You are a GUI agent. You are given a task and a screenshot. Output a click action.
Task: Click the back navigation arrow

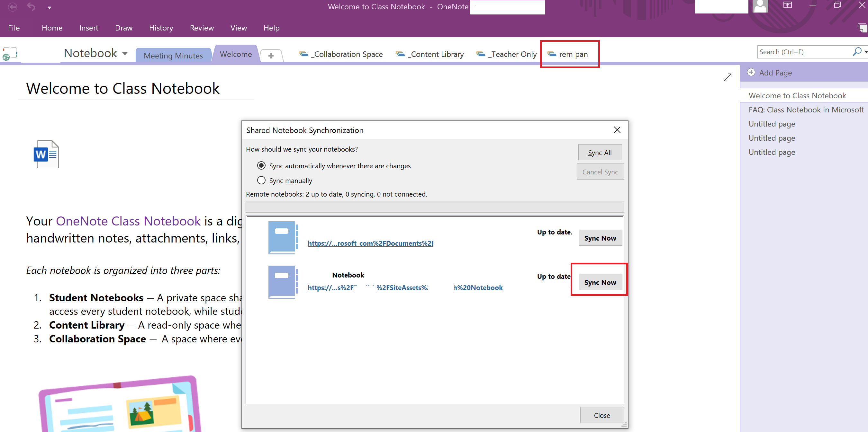[13, 7]
